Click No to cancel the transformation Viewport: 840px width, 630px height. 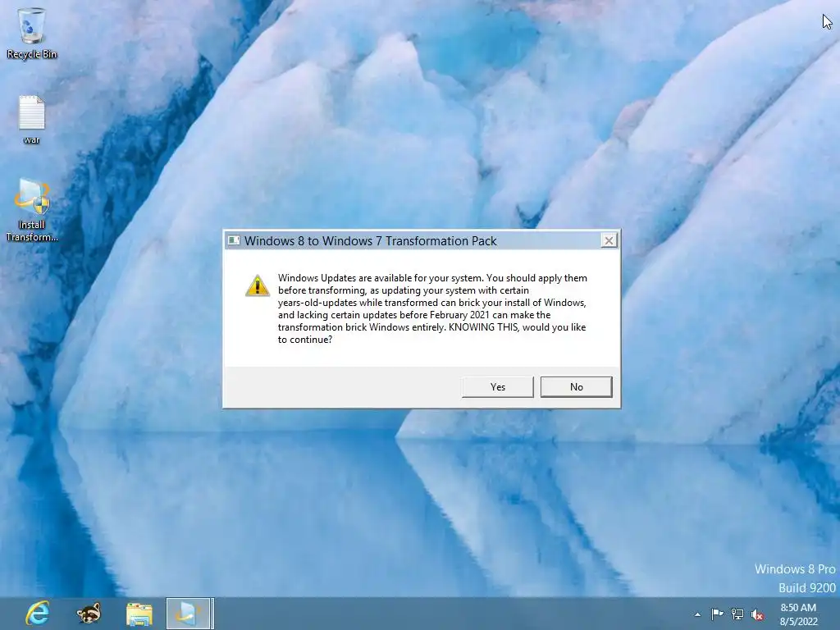pos(577,387)
